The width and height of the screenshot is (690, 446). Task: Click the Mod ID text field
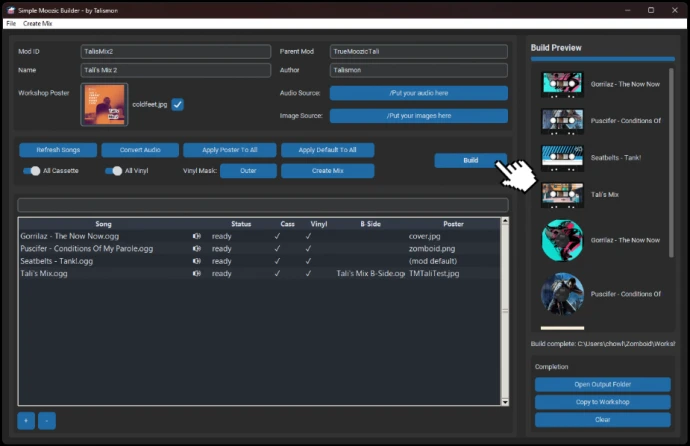click(176, 50)
